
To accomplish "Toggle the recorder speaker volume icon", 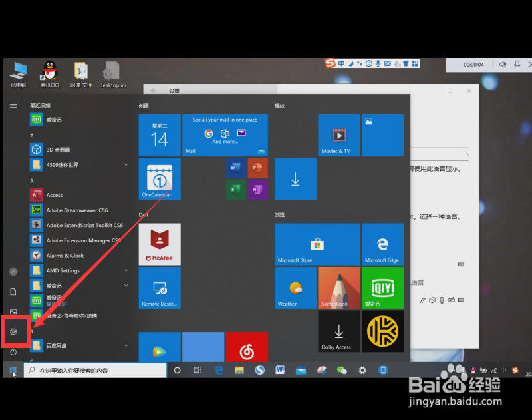I will 503,64.
